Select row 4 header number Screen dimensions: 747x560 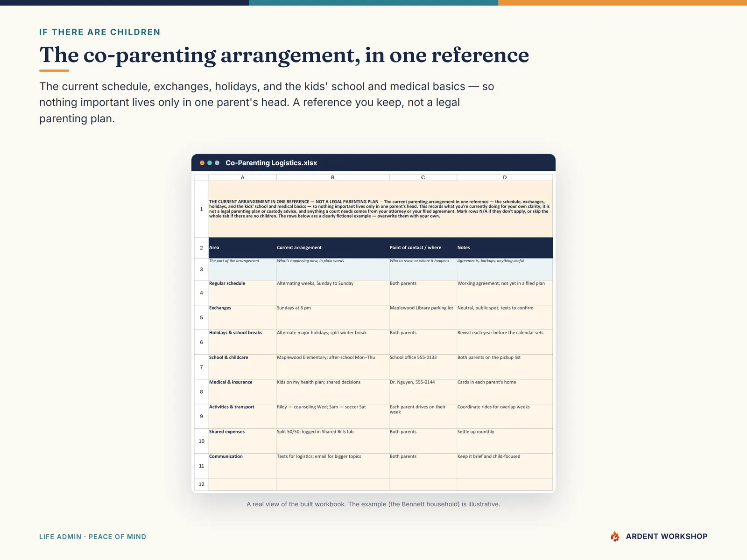[201, 293]
